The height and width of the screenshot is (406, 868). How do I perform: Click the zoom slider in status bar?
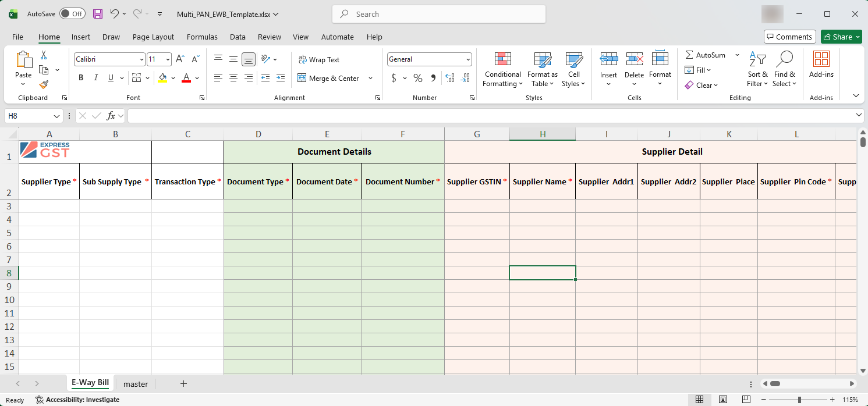[799, 400]
